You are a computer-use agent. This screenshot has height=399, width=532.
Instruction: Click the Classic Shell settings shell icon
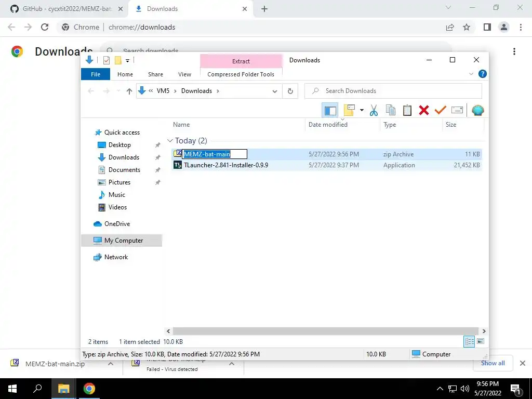pyautogui.click(x=478, y=110)
